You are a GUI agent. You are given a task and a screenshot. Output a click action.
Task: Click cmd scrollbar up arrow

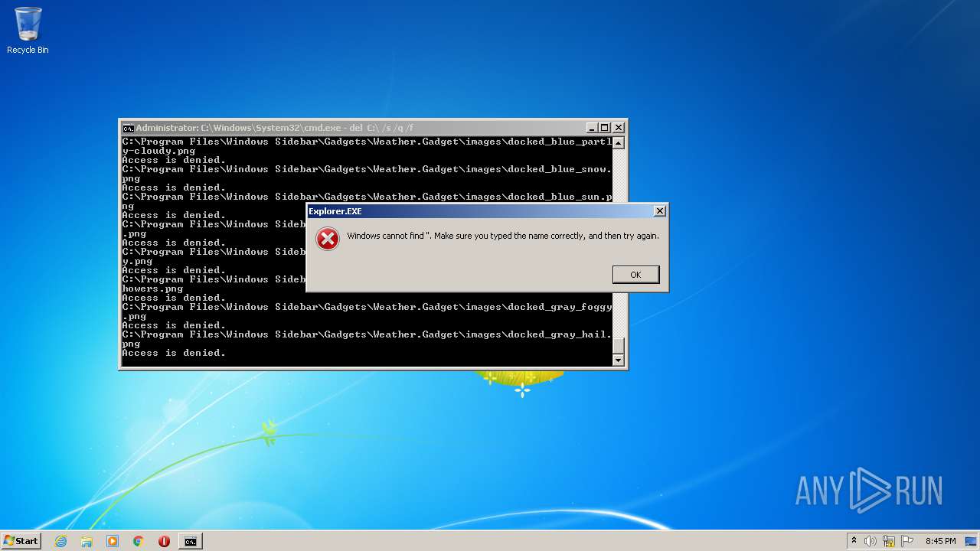pos(619,142)
